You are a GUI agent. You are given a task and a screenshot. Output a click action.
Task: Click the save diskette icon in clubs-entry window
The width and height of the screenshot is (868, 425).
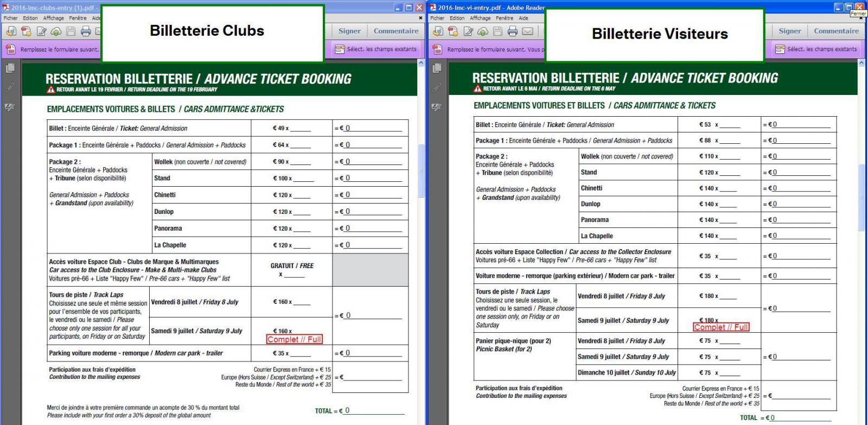(71, 31)
